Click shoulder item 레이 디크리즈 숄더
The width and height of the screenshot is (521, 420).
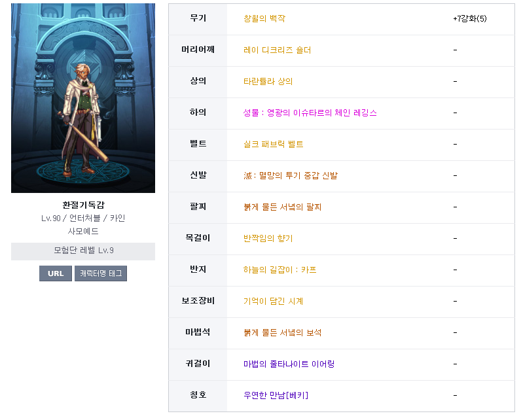(x=277, y=50)
